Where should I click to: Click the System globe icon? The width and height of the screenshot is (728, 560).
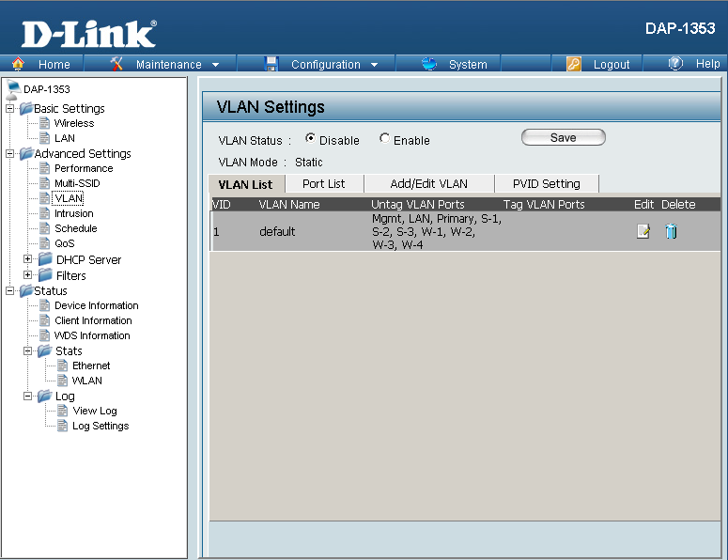point(429,64)
